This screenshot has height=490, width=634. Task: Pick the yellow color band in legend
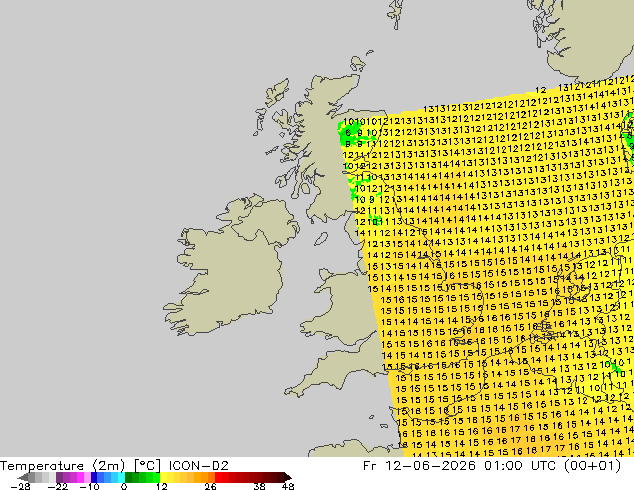(x=163, y=477)
